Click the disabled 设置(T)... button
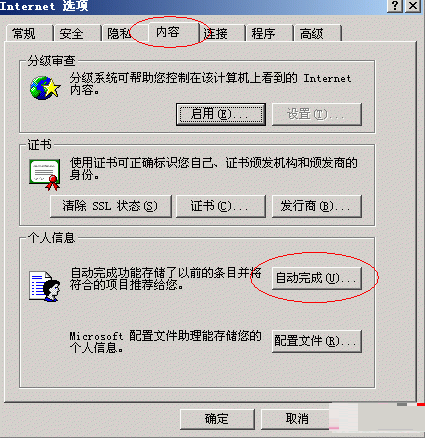 pos(317,114)
